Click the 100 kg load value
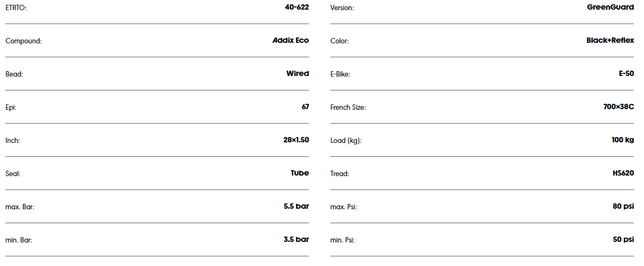 [622, 140]
